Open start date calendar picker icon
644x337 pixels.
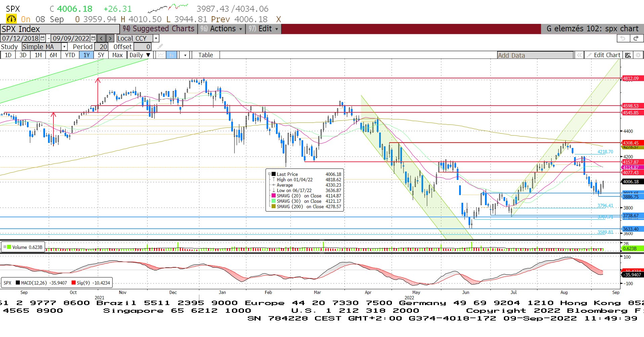(x=43, y=38)
